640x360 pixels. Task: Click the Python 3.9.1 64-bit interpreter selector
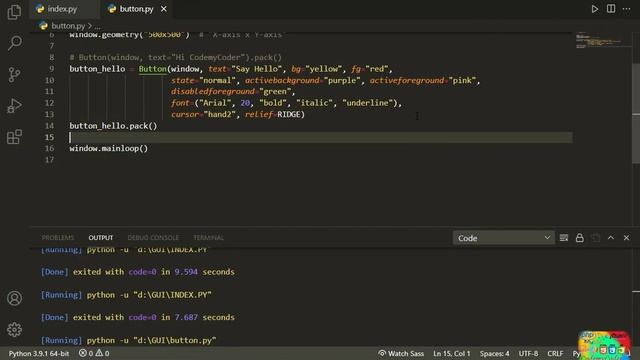pyautogui.click(x=39, y=353)
